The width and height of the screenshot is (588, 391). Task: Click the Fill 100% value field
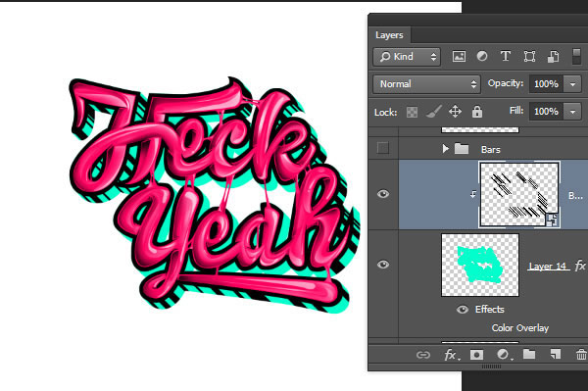coord(547,112)
